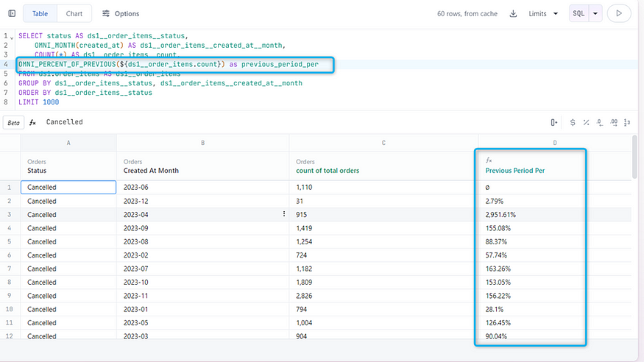Apply number format 123 icon
The width and height of the screenshot is (644, 362).
point(627,122)
